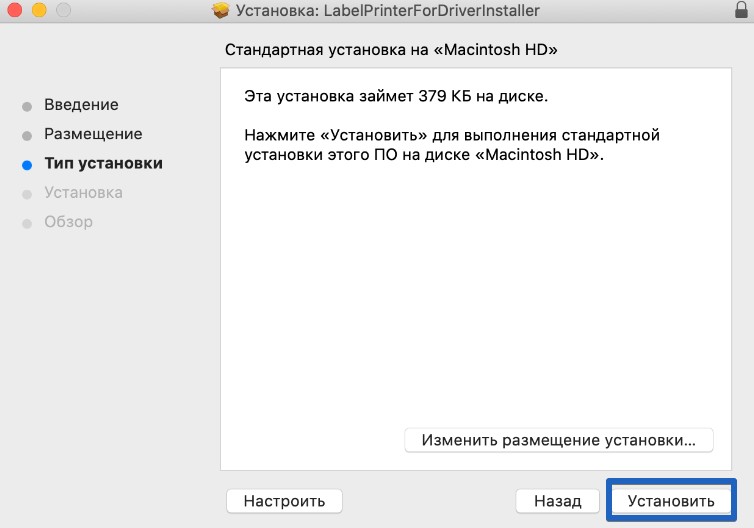Select the Обзор step label in sidebar
This screenshot has width=754, height=528.
point(68,221)
